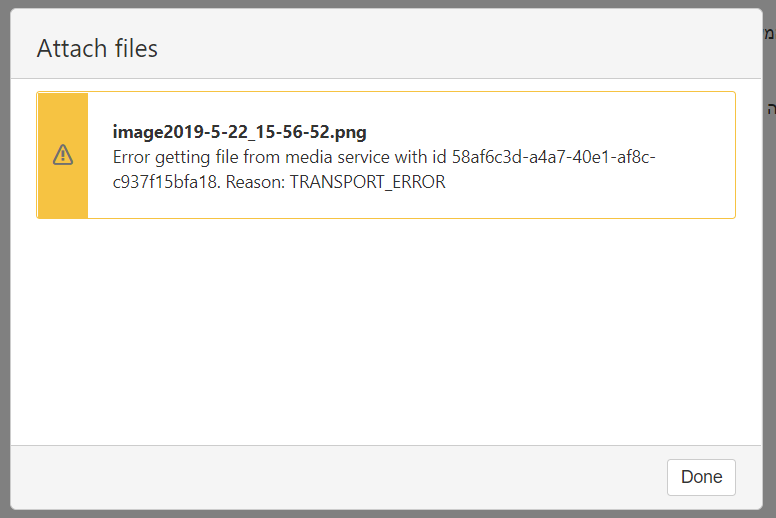
Task: Click the yellow warning stripe
Action: click(63, 155)
